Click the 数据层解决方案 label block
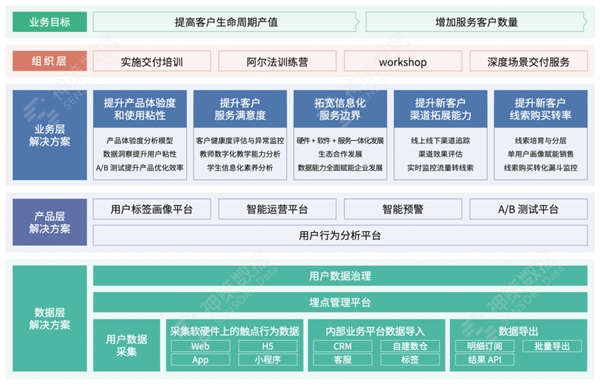This screenshot has width=600, height=385. pos(50,318)
